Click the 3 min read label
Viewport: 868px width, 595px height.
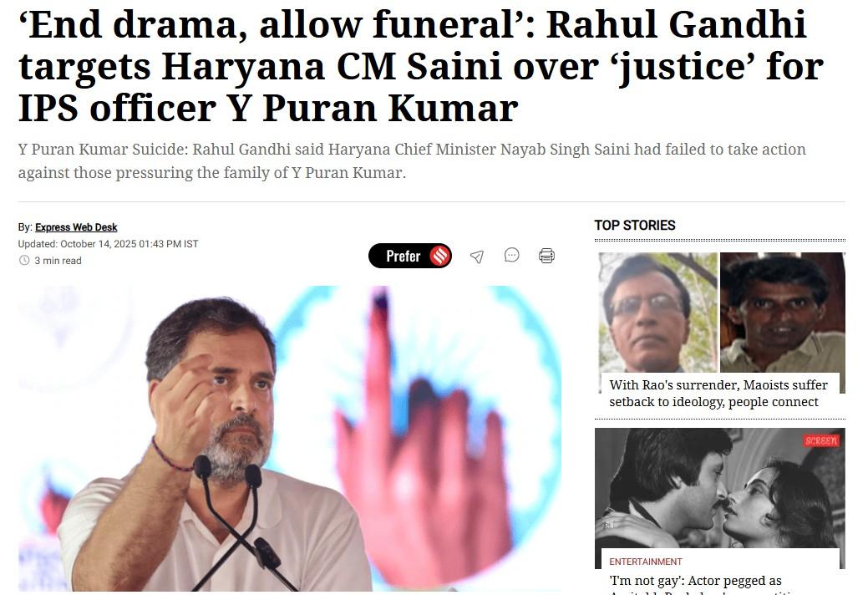[x=58, y=261]
